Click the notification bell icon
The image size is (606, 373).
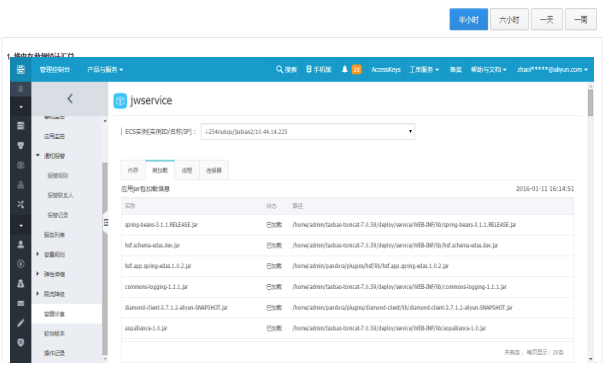345,69
